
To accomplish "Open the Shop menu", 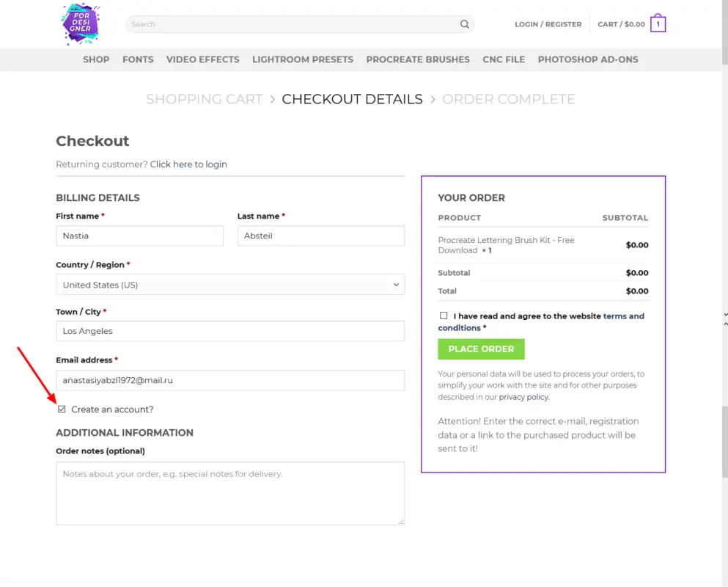I will (96, 59).
